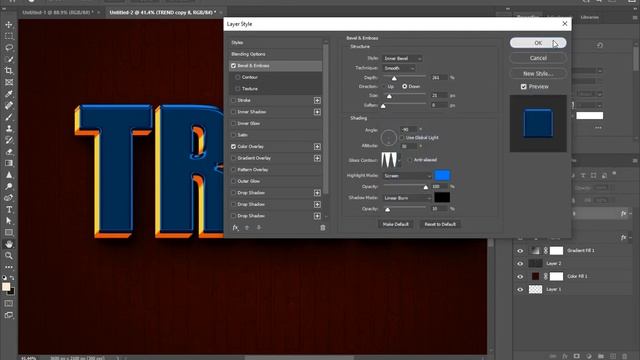Select the Lasso tool
This screenshot has height=360, width=640.
[x=9, y=48]
